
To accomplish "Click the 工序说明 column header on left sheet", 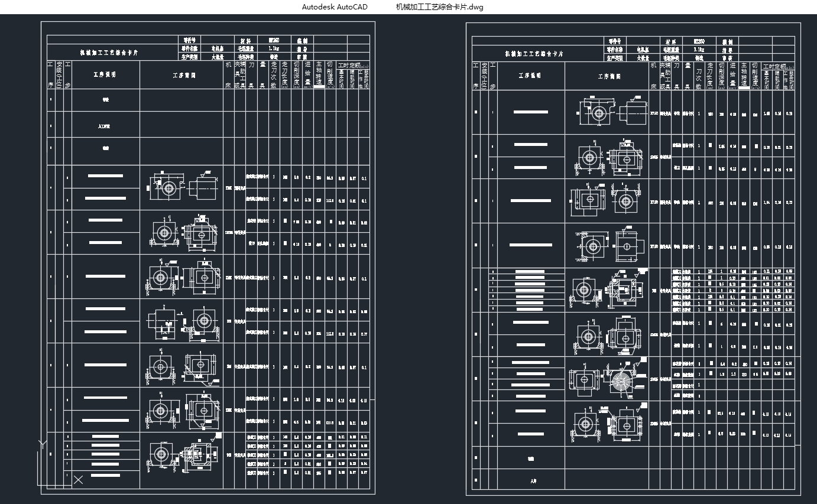I will click(105, 75).
